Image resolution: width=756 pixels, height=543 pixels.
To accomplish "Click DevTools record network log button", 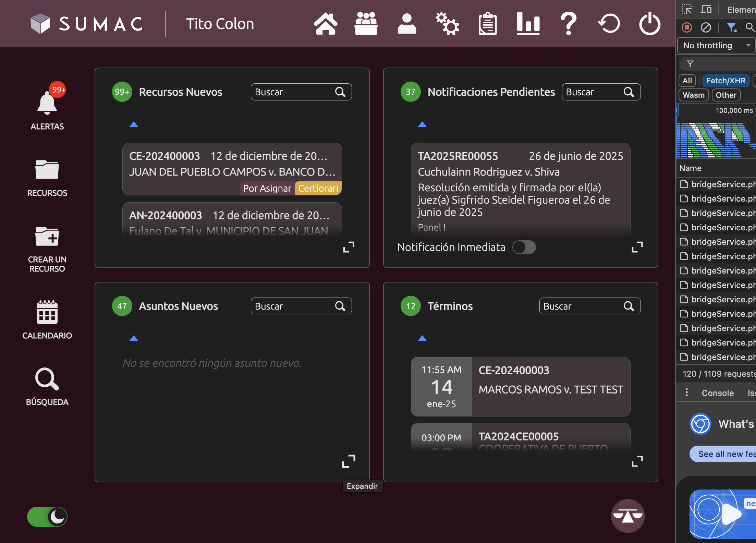I will tap(687, 27).
